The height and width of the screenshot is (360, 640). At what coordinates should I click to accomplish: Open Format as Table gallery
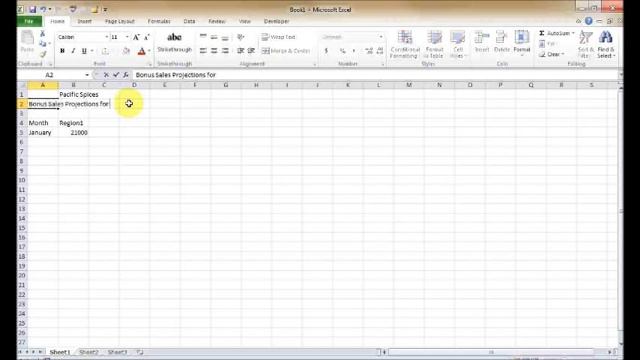(434, 44)
